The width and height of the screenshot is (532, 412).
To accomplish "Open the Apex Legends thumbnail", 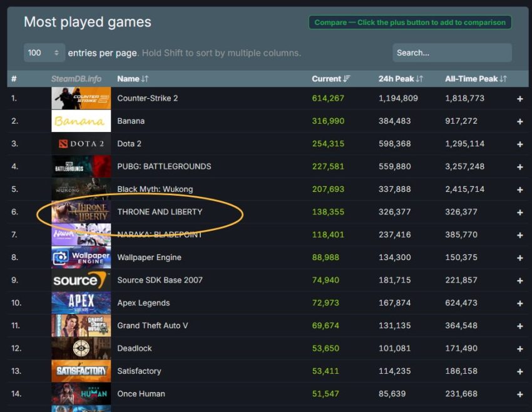I will [x=81, y=303].
